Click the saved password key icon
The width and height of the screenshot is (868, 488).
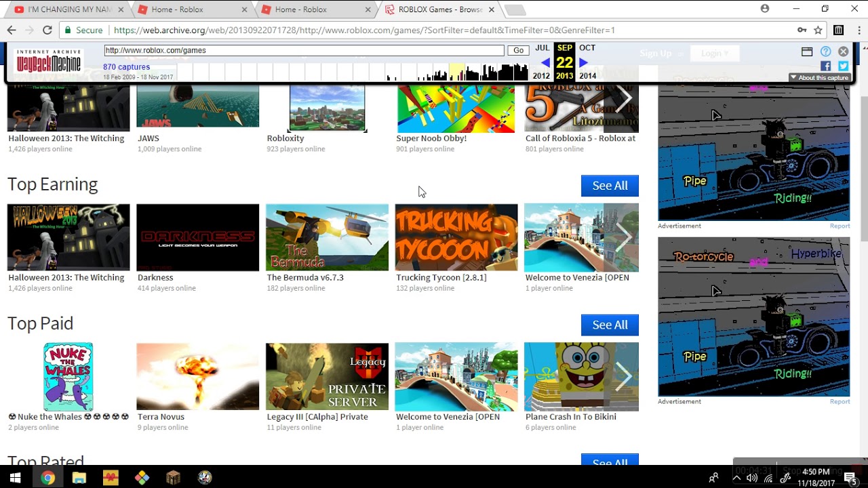tap(802, 30)
